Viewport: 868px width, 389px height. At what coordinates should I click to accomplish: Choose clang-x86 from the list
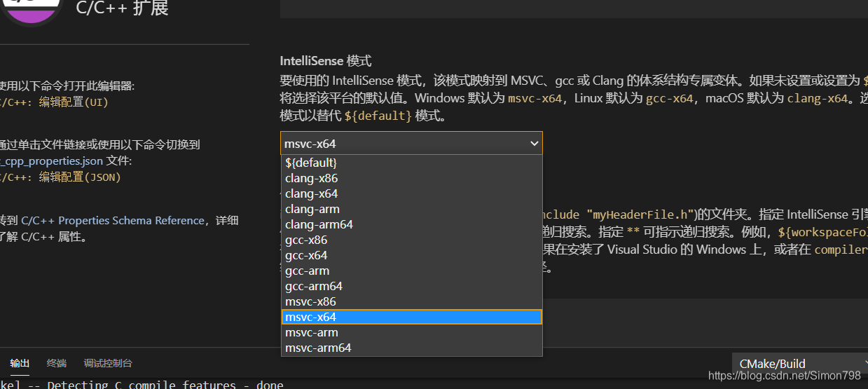[412, 178]
